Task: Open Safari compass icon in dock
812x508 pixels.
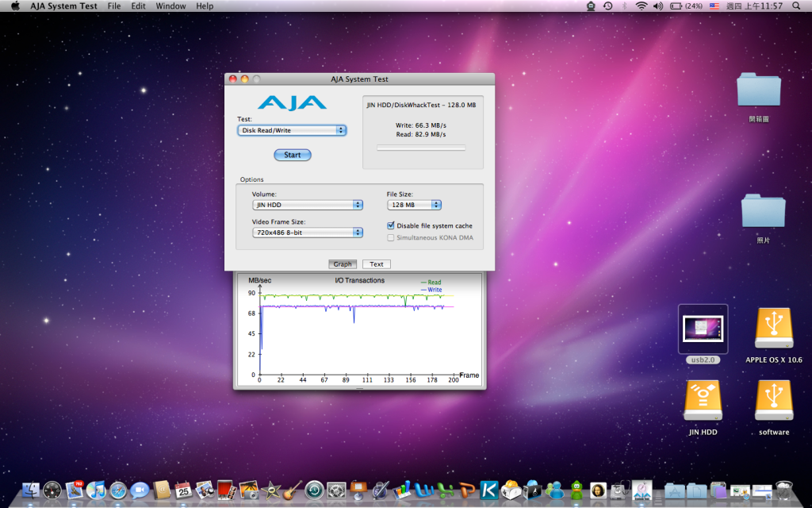Action: (118, 490)
